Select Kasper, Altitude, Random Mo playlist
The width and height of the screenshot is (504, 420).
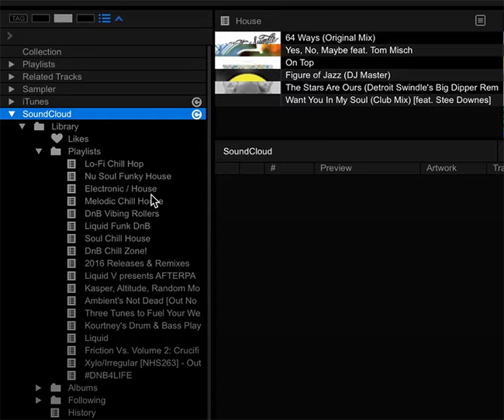(142, 288)
